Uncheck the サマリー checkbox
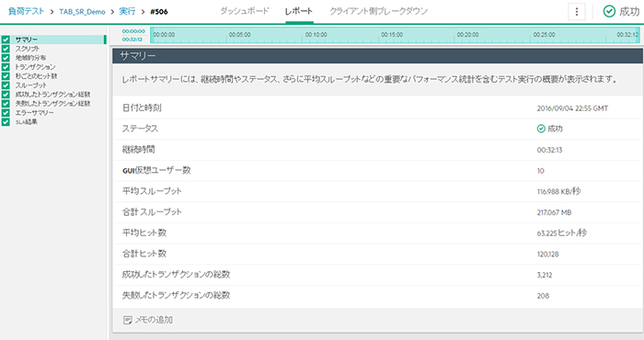Screen dimensions: 644x340 coord(6,40)
